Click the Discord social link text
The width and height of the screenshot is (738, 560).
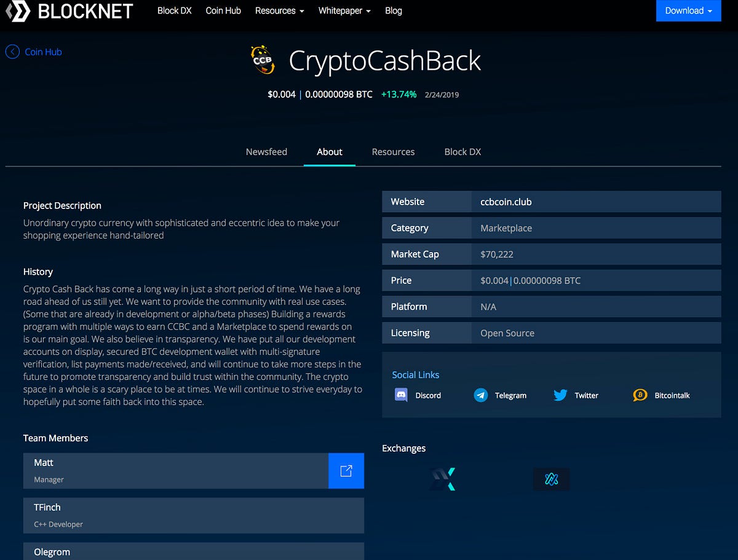tap(428, 395)
